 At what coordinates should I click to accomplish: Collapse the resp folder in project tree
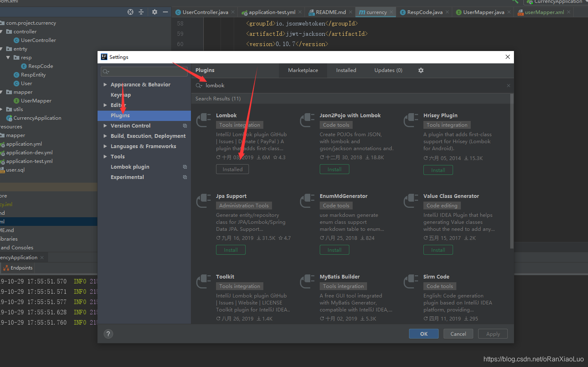8,58
